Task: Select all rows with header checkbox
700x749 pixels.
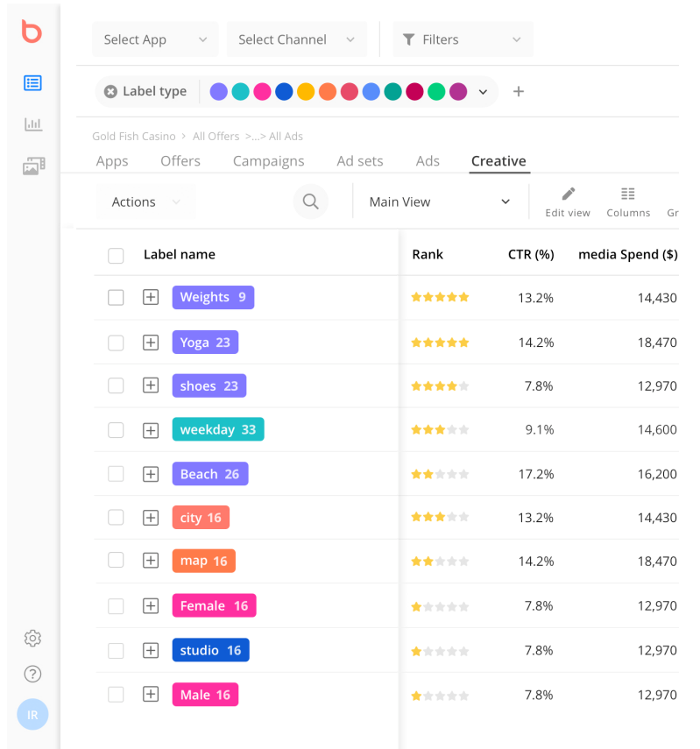Action: 116,255
